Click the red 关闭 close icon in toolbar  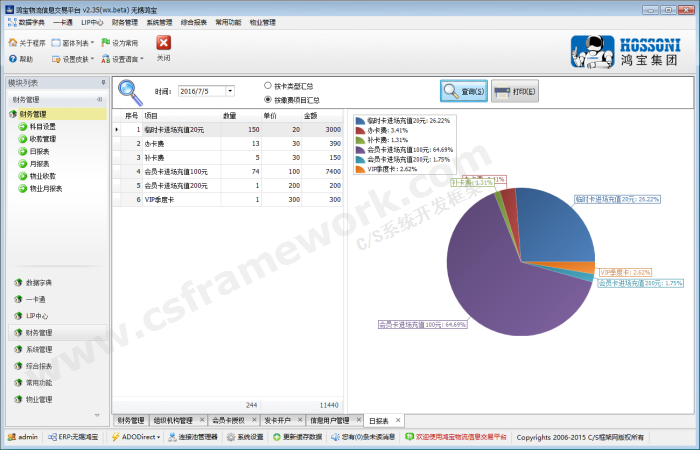[163, 43]
